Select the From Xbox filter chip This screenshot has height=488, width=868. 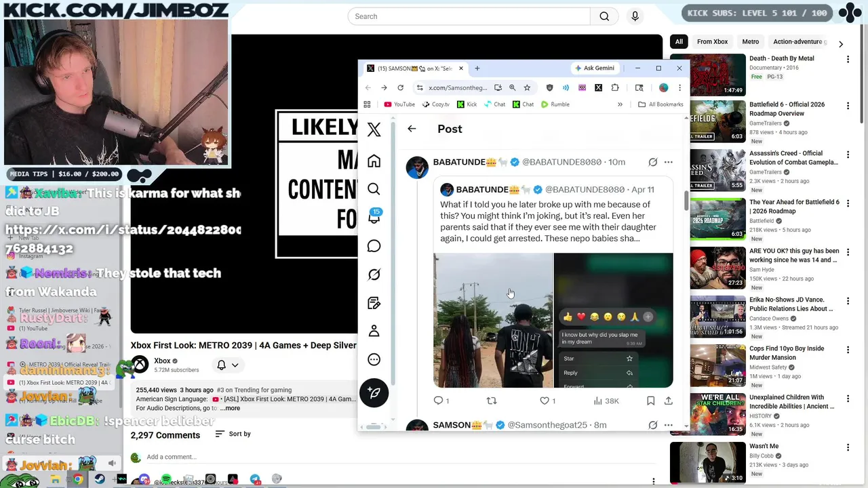click(712, 41)
